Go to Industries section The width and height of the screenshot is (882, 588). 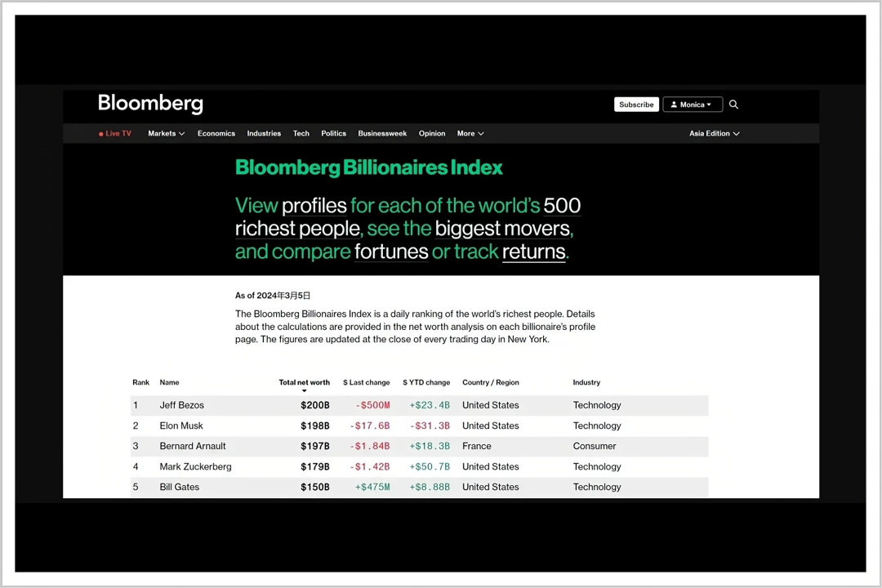pos(264,133)
